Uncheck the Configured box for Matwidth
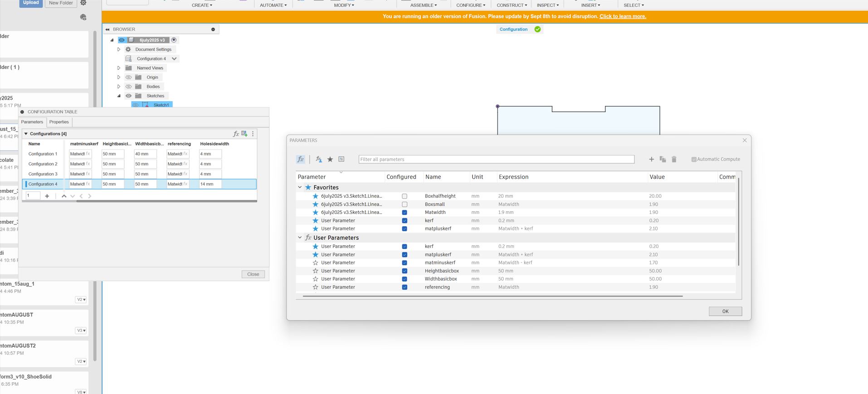The width and height of the screenshot is (868, 394). [405, 213]
